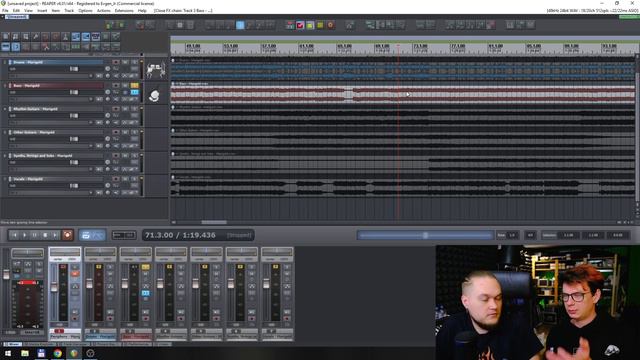The width and height of the screenshot is (640, 360).
Task: Click the orange circle icon in top toolbar
Action: click(x=330, y=25)
